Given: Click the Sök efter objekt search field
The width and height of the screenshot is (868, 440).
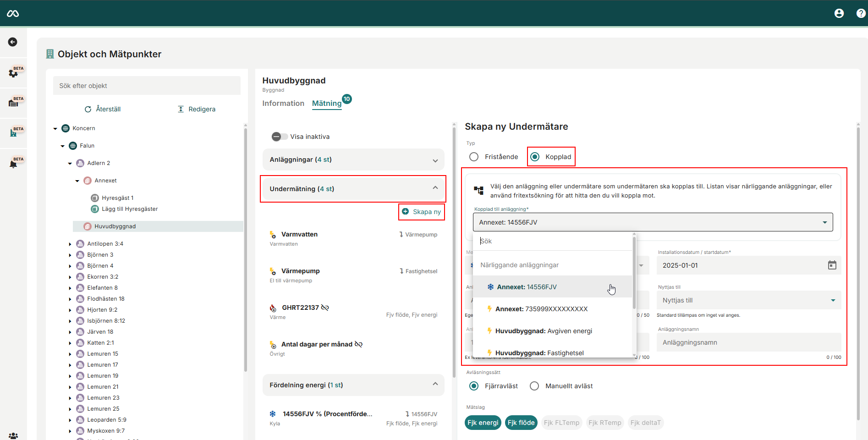Looking at the screenshot, I should [x=147, y=86].
